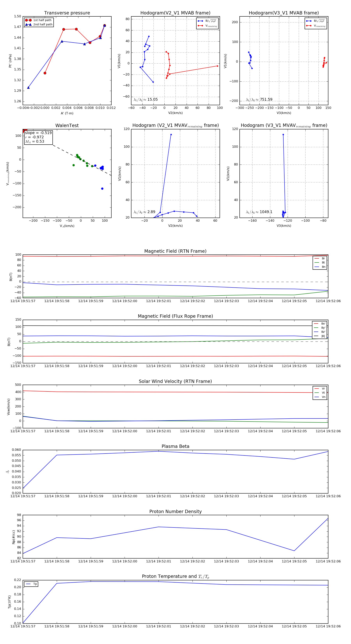Click the Np(#/cc) y-axis label
Image resolution: width=351 pixels, height=644 pixels.
coord(13,537)
